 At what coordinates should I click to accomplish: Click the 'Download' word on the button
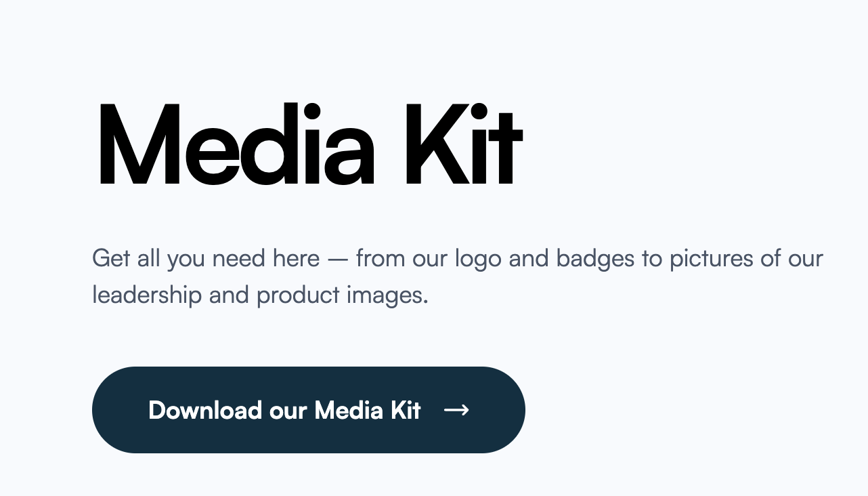205,410
